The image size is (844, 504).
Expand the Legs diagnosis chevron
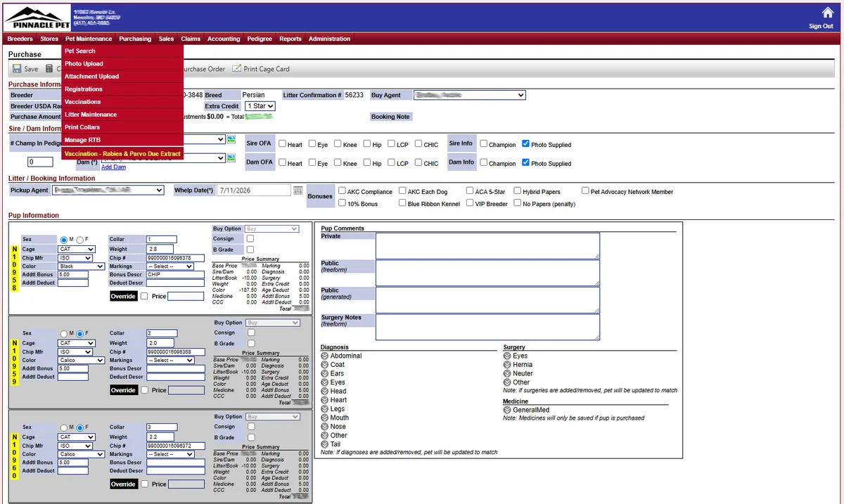[325, 408]
